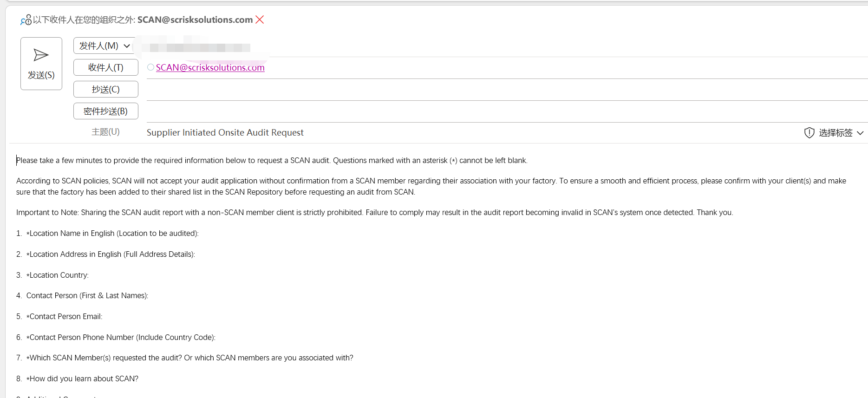Select the sentence starting Important to Note

point(375,212)
